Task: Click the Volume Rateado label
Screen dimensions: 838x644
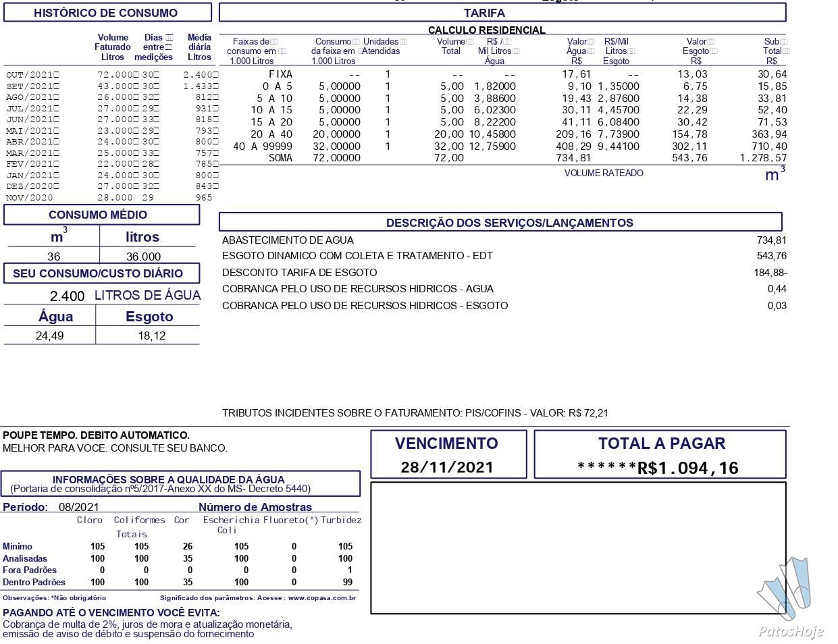Action: coord(604,173)
